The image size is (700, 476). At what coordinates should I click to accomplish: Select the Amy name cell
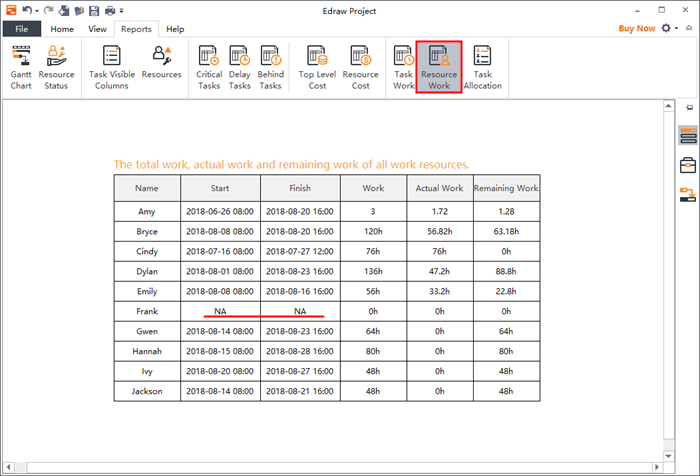pos(147,211)
